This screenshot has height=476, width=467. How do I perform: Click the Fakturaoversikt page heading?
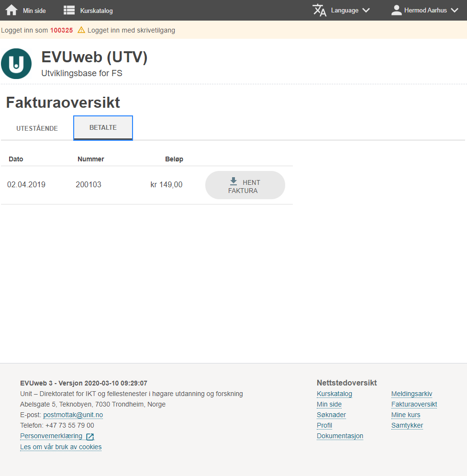(63, 102)
